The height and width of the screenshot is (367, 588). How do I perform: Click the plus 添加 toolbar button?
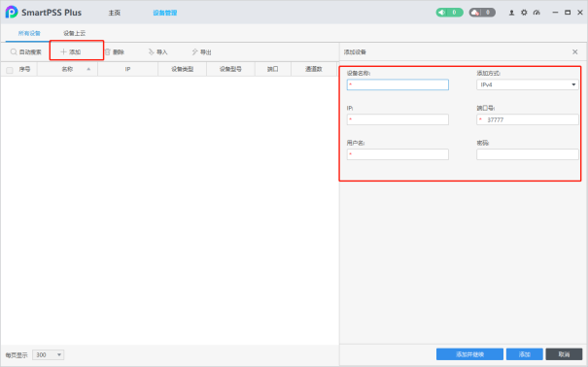71,52
